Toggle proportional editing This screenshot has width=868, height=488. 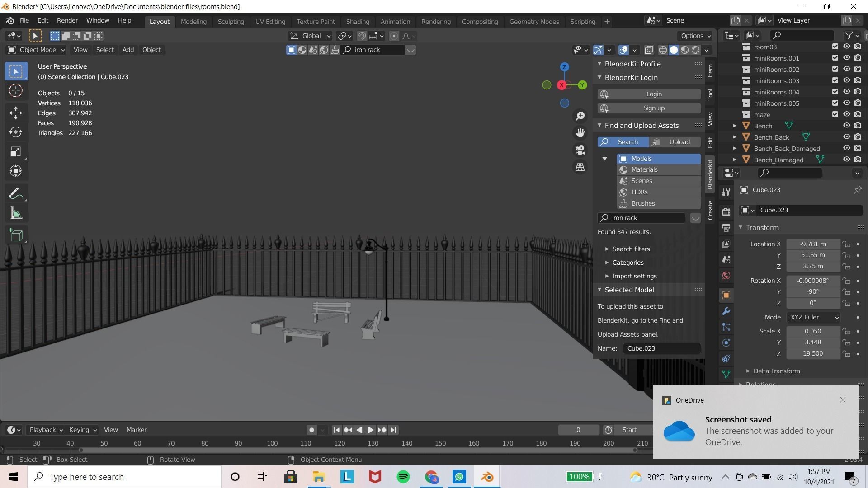(394, 36)
